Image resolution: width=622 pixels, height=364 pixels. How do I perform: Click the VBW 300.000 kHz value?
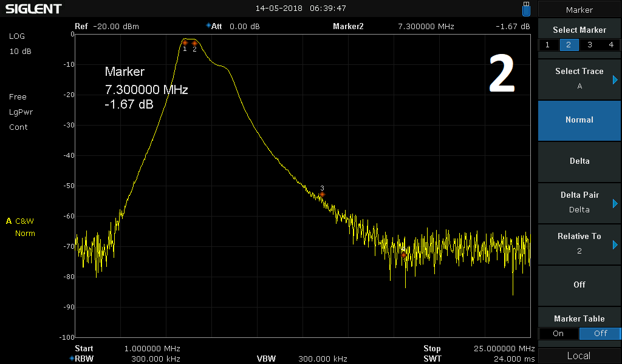point(323,359)
